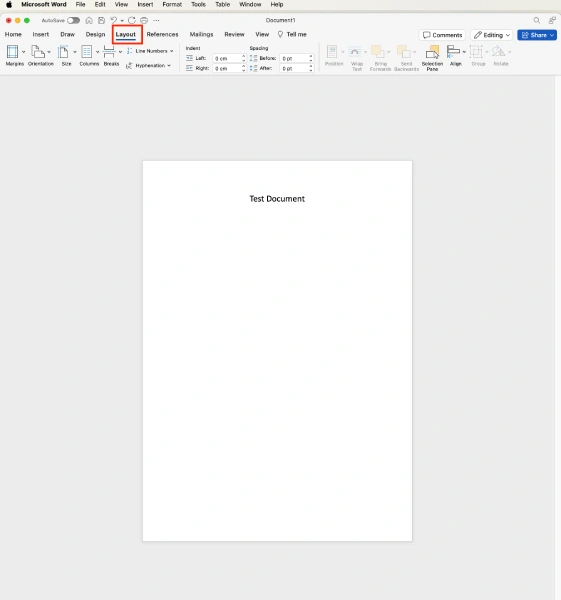Image resolution: width=561 pixels, height=600 pixels.
Task: Open the Margins tool
Action: click(13, 52)
